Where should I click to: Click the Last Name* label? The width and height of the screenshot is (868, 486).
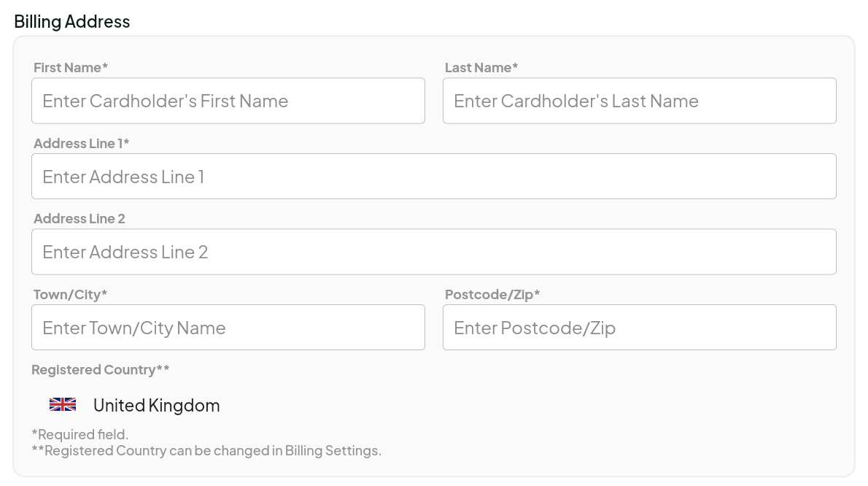point(481,68)
